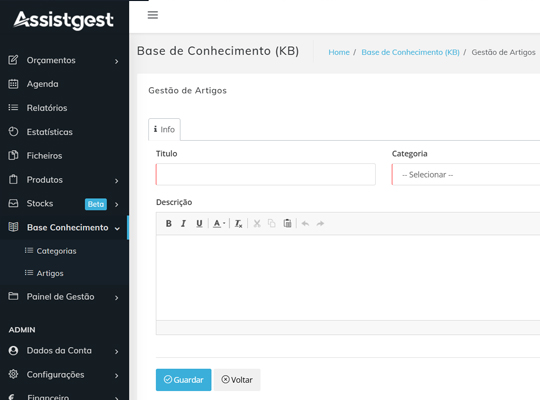540x400 pixels.
Task: Follow Base de Conhecimento (KB) breadcrumb link
Action: 410,52
